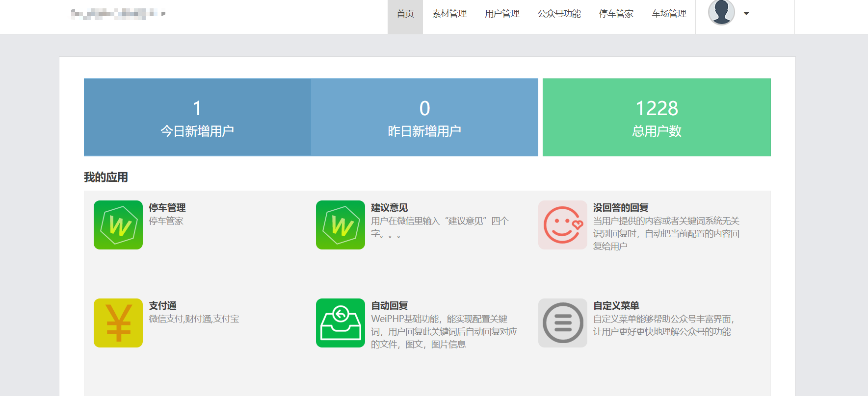
Task: Click the green 总用户数 tile
Action: 657,118
